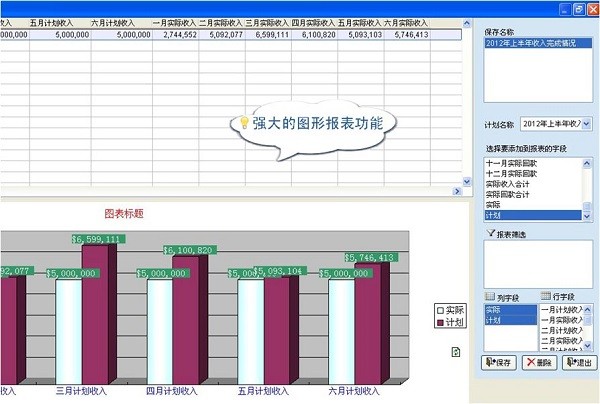Click the 保存 save button
Image resolution: width=600 pixels, height=404 pixels.
click(x=499, y=362)
